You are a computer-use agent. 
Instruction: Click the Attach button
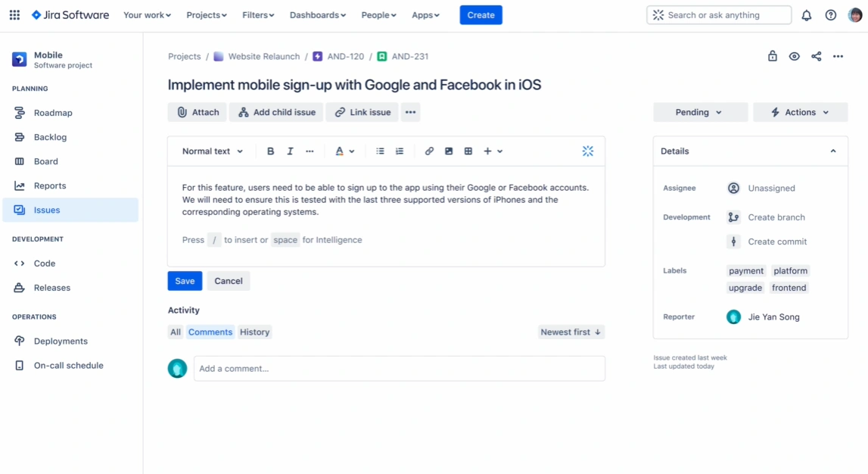click(198, 112)
